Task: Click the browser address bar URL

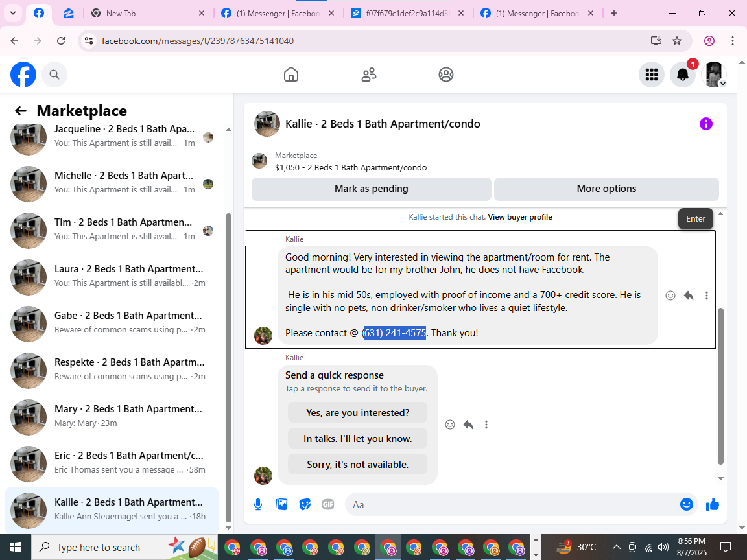Action: point(198,41)
